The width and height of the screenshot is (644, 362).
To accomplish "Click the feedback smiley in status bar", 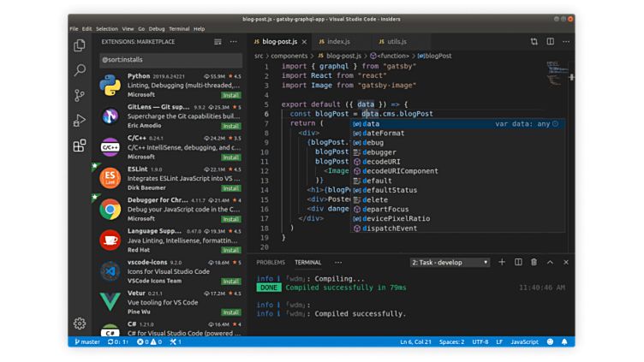I will pos(550,341).
